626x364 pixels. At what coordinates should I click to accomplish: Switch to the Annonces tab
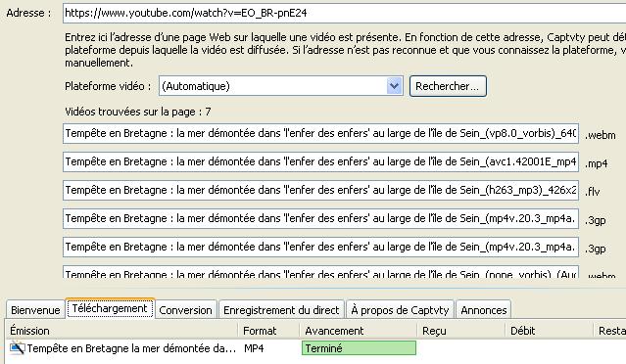point(484,310)
